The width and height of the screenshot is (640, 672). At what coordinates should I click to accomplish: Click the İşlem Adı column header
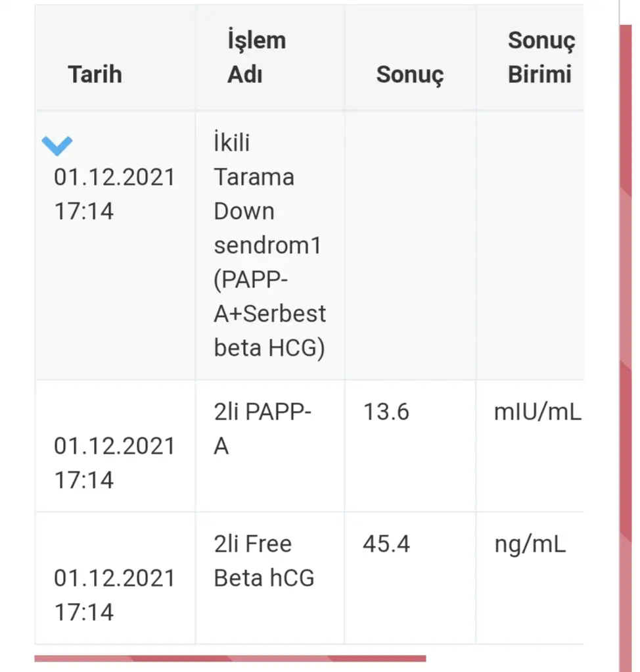point(256,57)
